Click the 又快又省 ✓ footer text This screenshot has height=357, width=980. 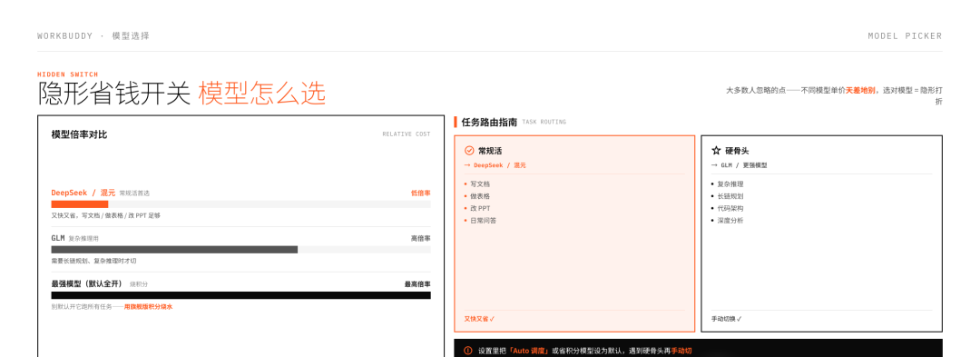tap(479, 319)
